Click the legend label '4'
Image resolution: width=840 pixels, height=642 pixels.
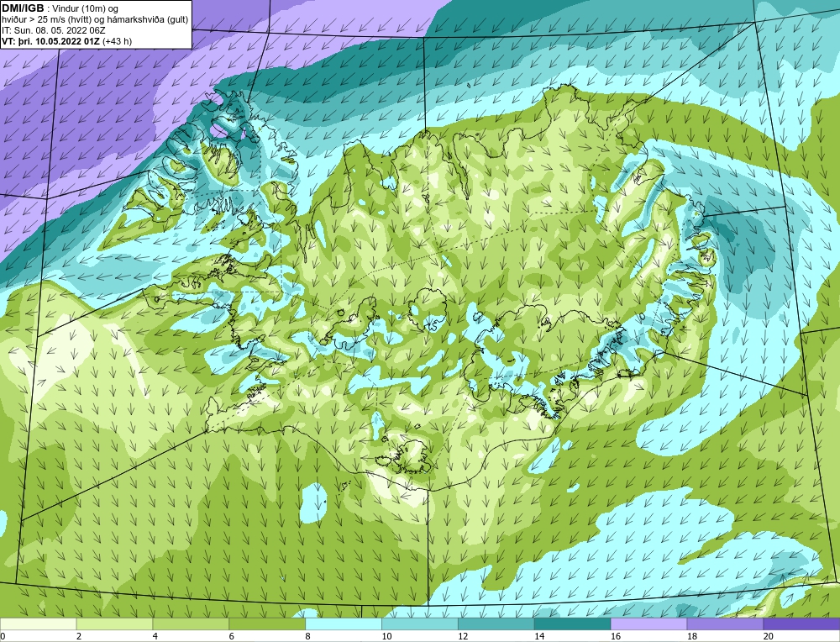click(155, 636)
